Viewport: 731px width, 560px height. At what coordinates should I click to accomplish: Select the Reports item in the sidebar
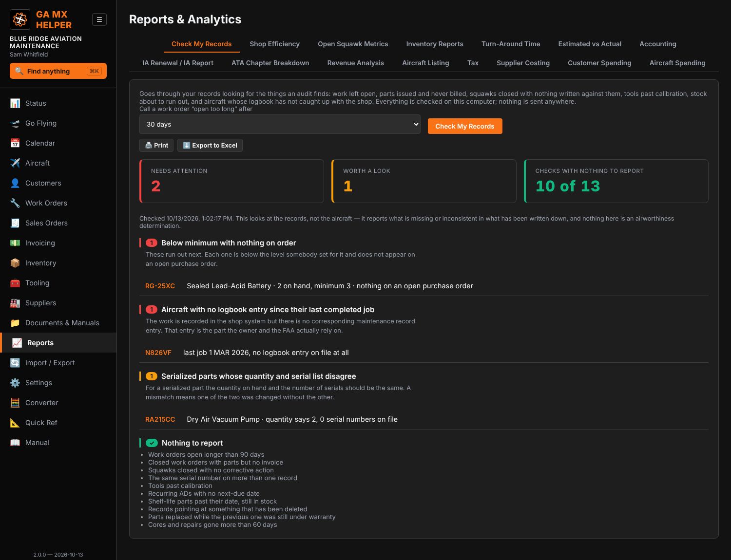click(x=58, y=343)
